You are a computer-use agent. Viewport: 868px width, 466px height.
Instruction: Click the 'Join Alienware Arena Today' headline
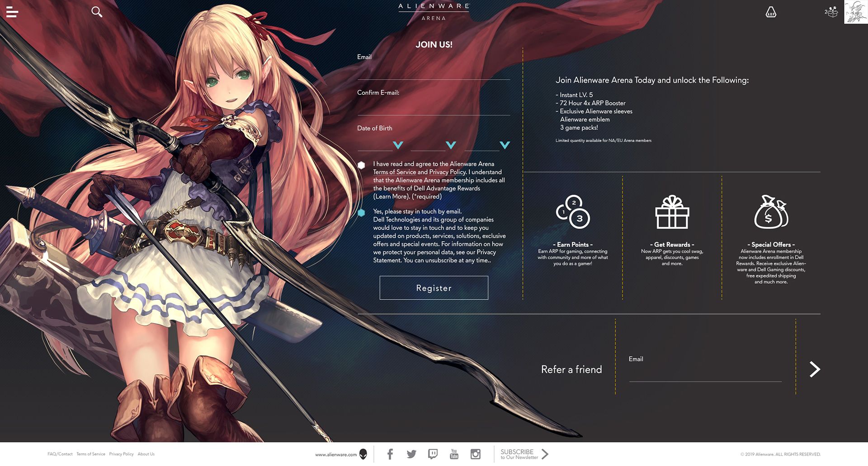(x=652, y=80)
